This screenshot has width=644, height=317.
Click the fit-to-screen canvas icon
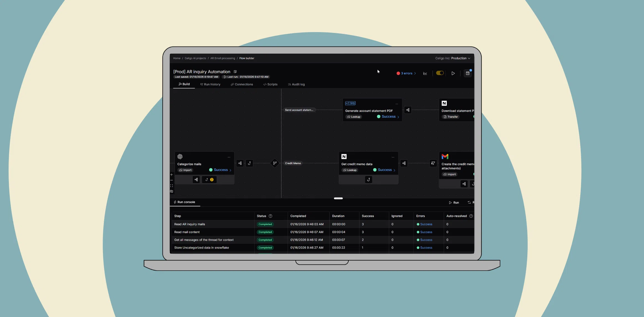click(x=171, y=185)
